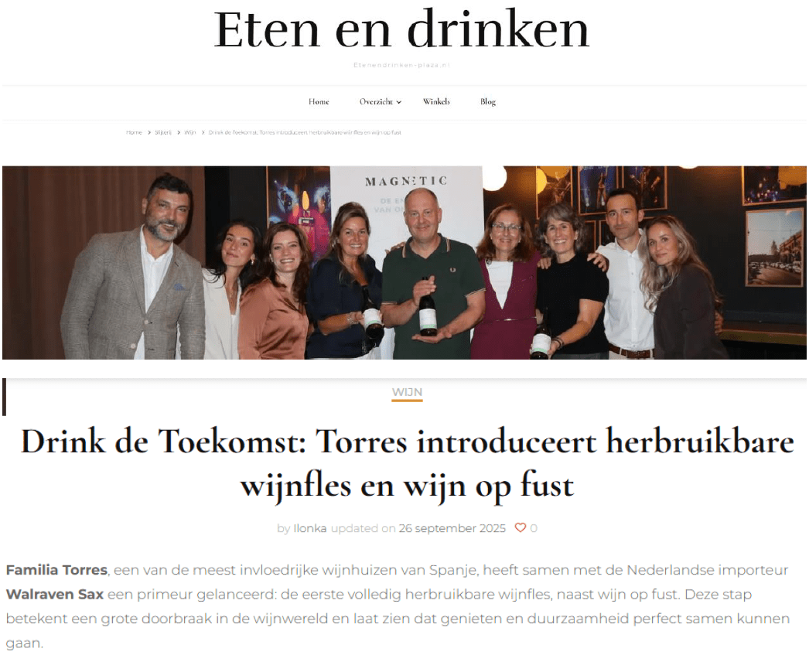The image size is (809, 672).
Task: Select Wijn in the breadcrumb trail
Action: [x=189, y=132]
